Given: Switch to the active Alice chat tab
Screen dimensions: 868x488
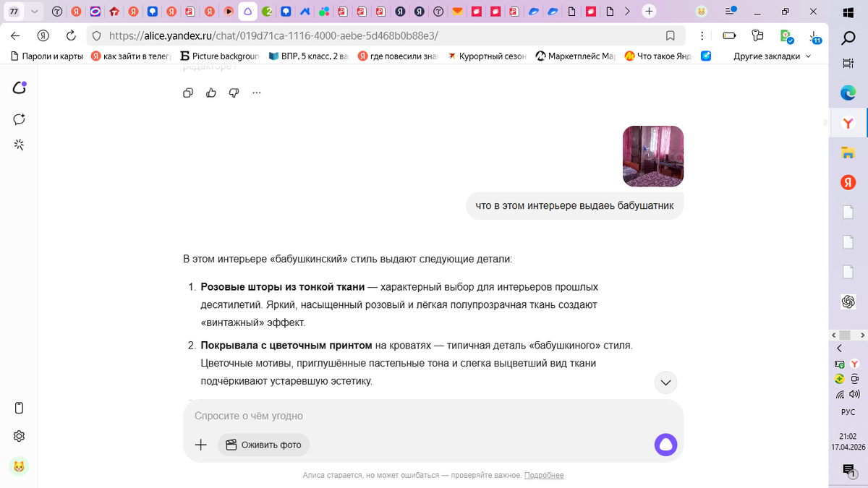Looking at the screenshot, I should tap(247, 12).
